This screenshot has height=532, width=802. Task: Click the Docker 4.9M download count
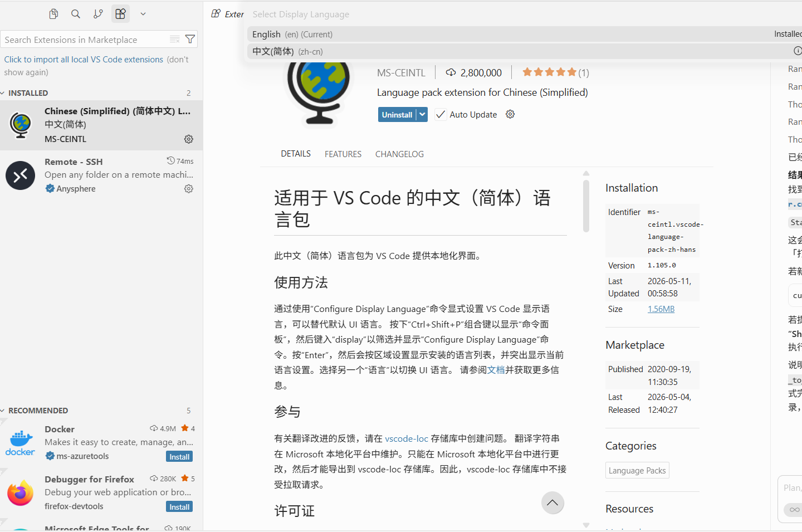[163, 428]
